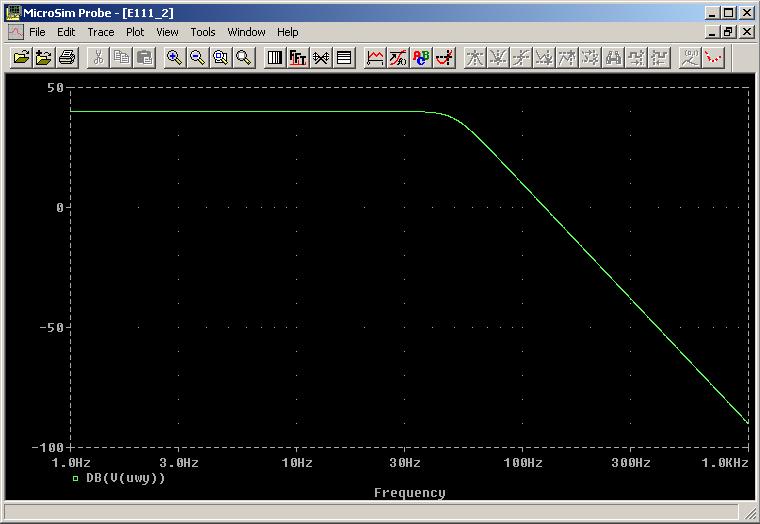Viewport: 760px width, 524px height.
Task: Toggle the cursor display icon
Action: click(444, 58)
